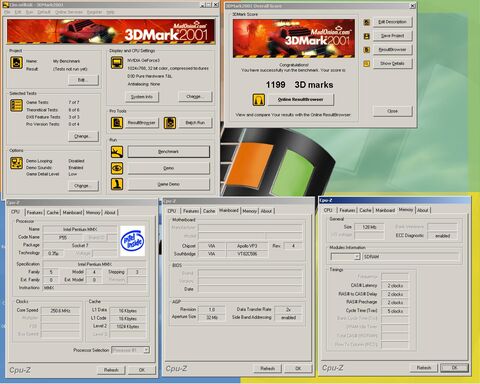The width and height of the screenshot is (480, 384).
Task: Click OK in the middle CPU-Z window
Action: pyautogui.click(x=298, y=368)
